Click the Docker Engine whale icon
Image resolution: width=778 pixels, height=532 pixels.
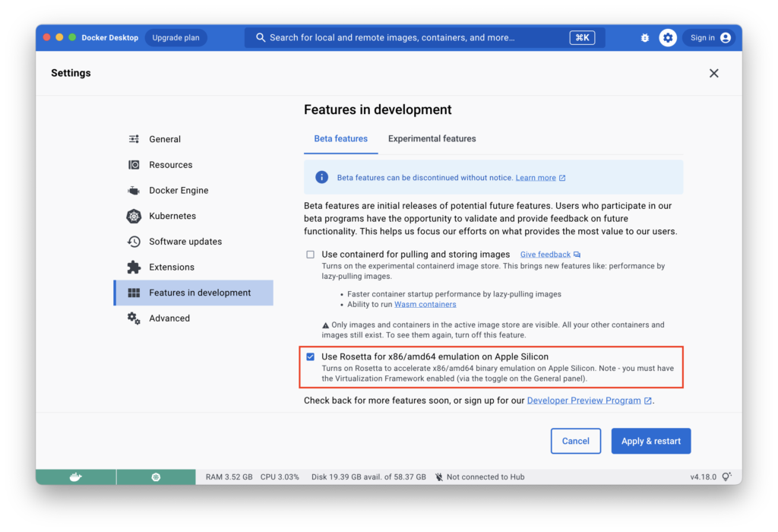click(x=134, y=191)
